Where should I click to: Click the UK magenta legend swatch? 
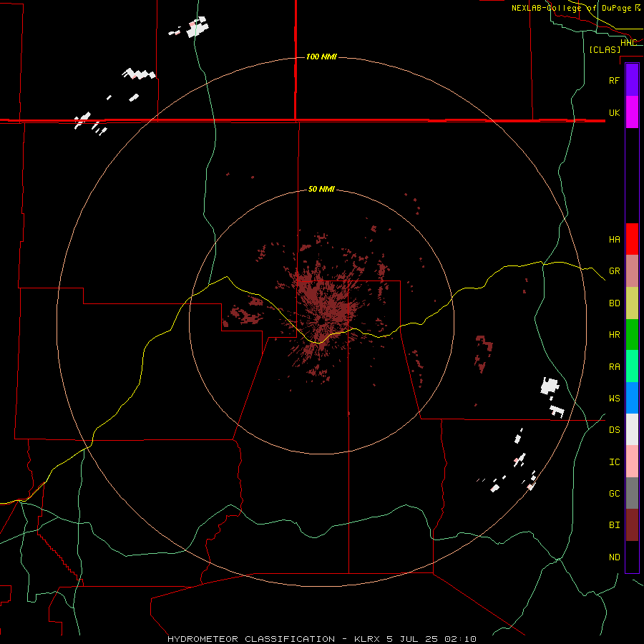click(x=632, y=112)
